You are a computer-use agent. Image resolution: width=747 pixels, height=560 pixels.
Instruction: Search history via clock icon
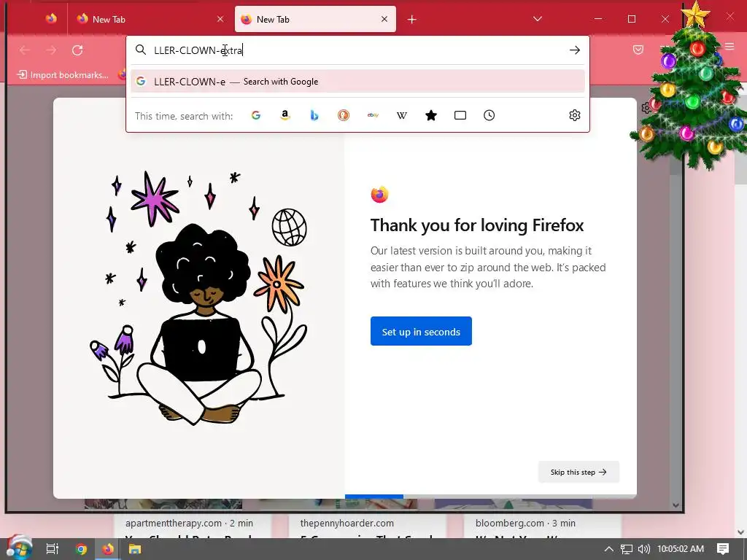click(x=489, y=115)
